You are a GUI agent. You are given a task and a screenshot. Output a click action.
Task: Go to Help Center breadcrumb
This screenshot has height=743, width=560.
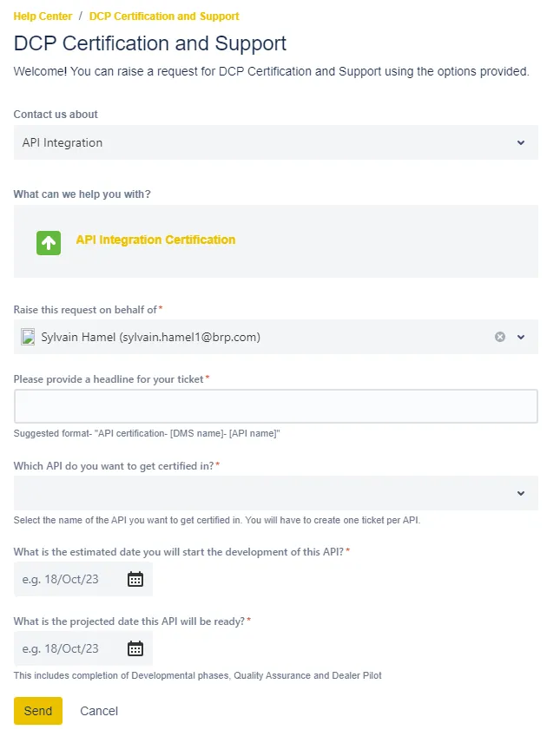pos(43,16)
